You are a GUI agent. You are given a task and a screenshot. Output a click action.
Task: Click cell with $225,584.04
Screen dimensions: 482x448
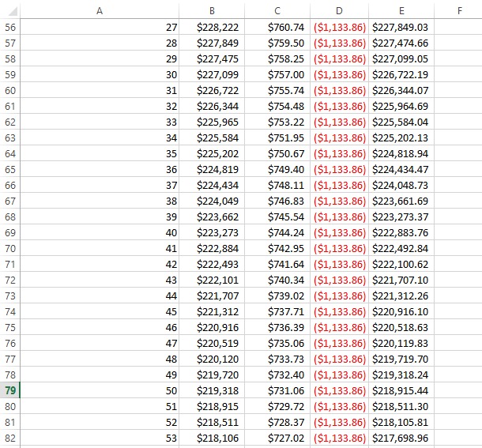click(401, 122)
